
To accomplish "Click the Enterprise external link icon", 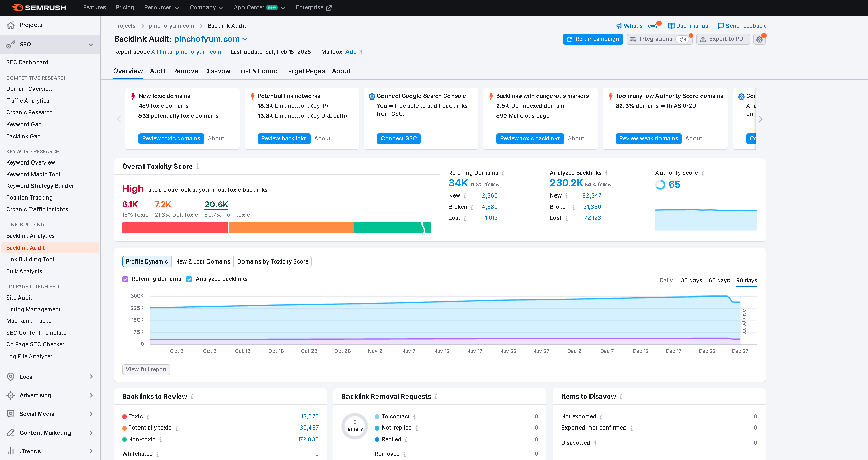I will tap(329, 8).
